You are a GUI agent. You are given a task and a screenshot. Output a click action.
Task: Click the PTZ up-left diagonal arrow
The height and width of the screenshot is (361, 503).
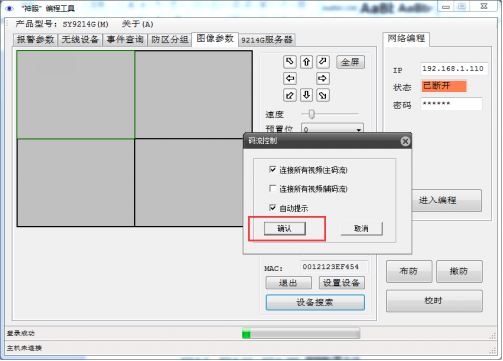[x=290, y=62]
